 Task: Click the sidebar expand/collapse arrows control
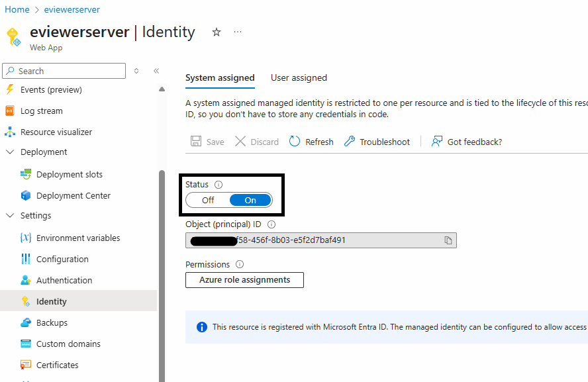136,71
